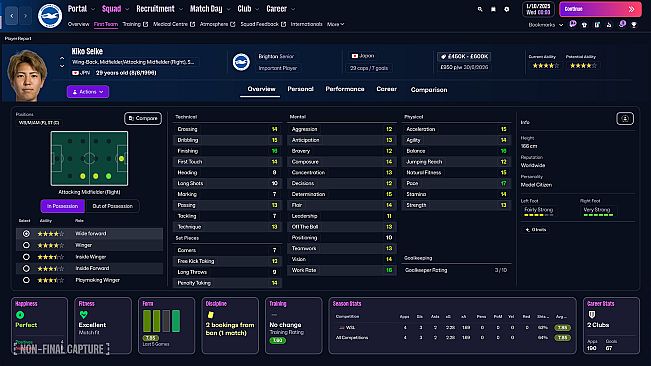
Task: Click the Japan flag icon beside Japan
Action: pos(355,56)
